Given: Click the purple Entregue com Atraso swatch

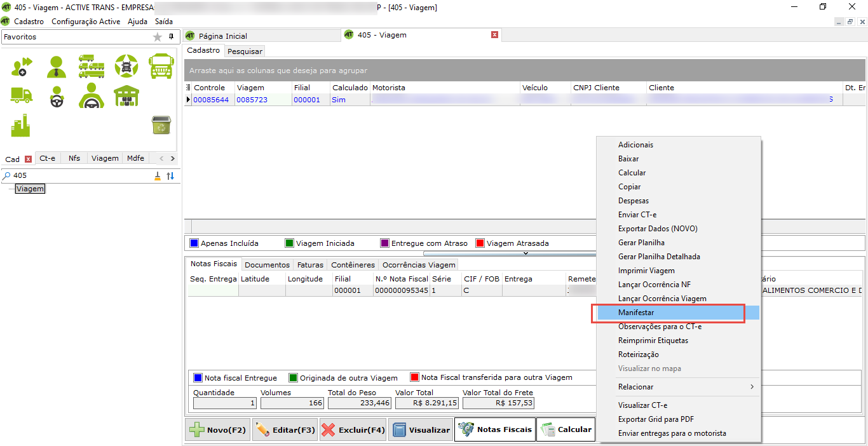Looking at the screenshot, I should click(x=384, y=243).
